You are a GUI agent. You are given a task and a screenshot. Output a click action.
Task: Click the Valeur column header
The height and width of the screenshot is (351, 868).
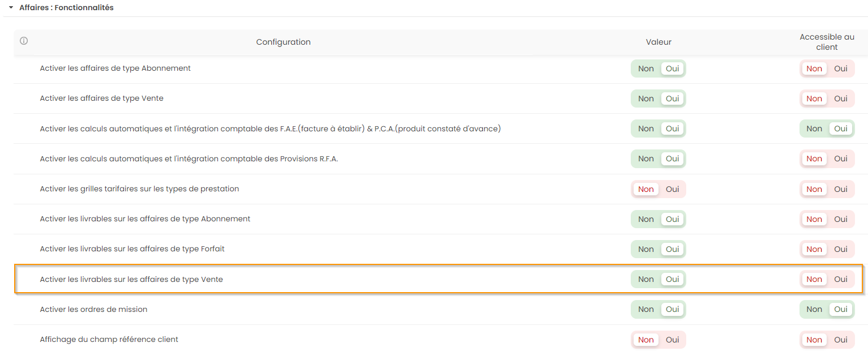click(659, 42)
